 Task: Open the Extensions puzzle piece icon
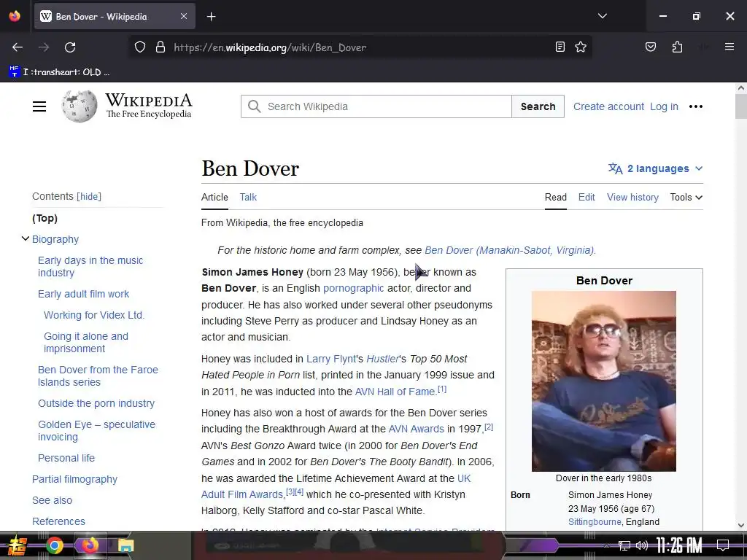(677, 47)
